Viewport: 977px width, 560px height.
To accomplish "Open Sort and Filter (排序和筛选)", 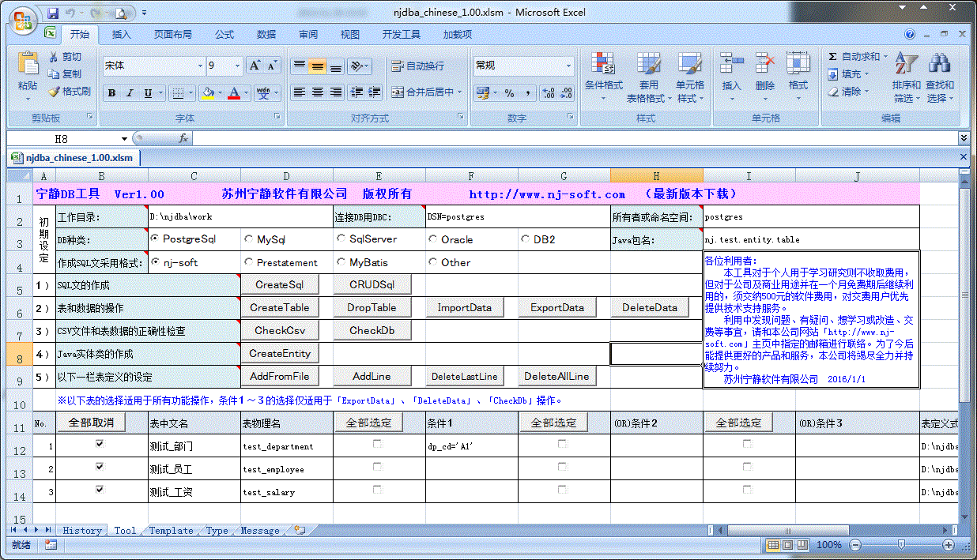I will (x=906, y=78).
